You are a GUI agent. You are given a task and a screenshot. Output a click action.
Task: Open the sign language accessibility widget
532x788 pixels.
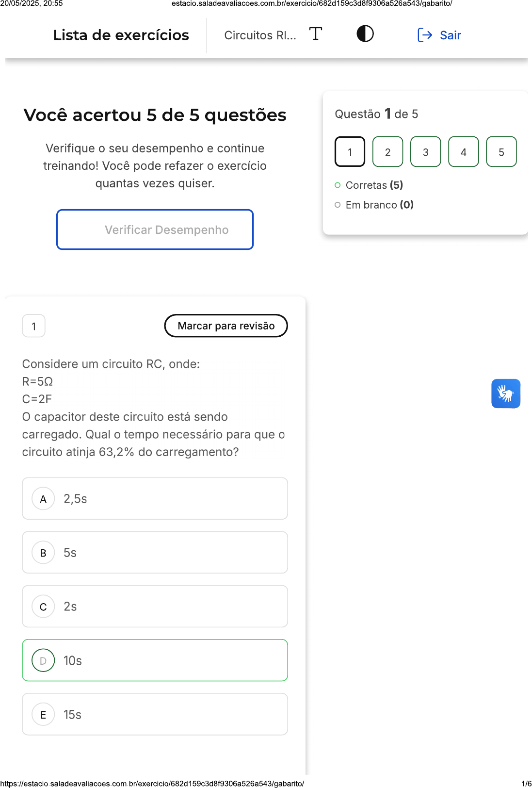click(505, 394)
